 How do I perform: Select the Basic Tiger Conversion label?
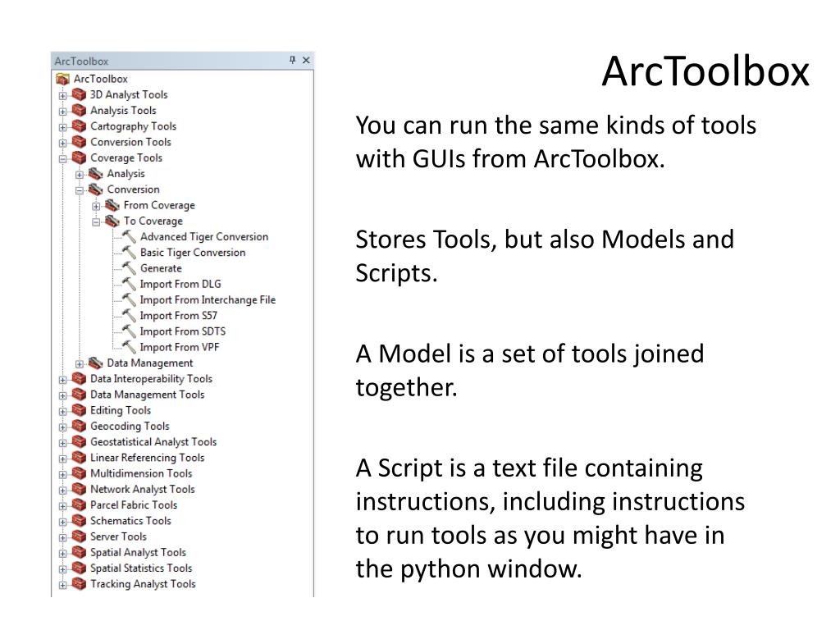pos(193,253)
